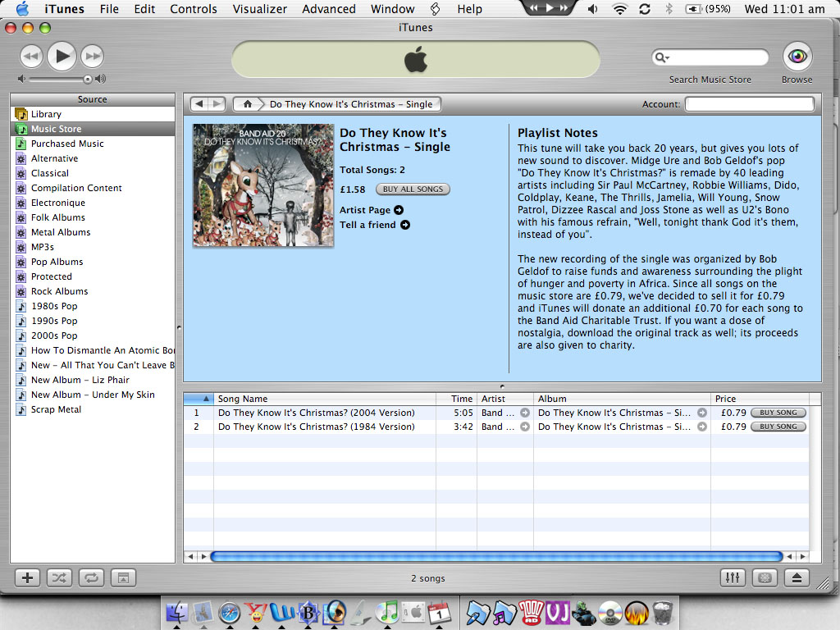840x630 pixels.
Task: Toggle the visualizer button
Action: [765, 577]
